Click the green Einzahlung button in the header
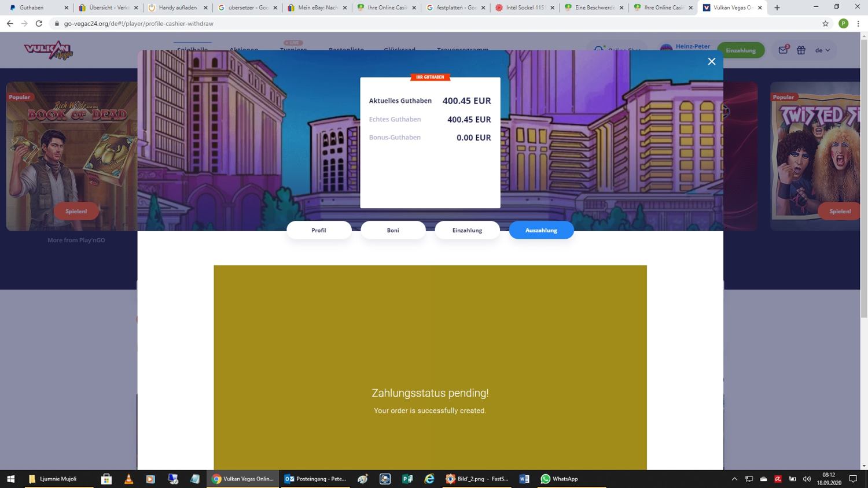Viewport: 868px width, 488px height. [741, 50]
